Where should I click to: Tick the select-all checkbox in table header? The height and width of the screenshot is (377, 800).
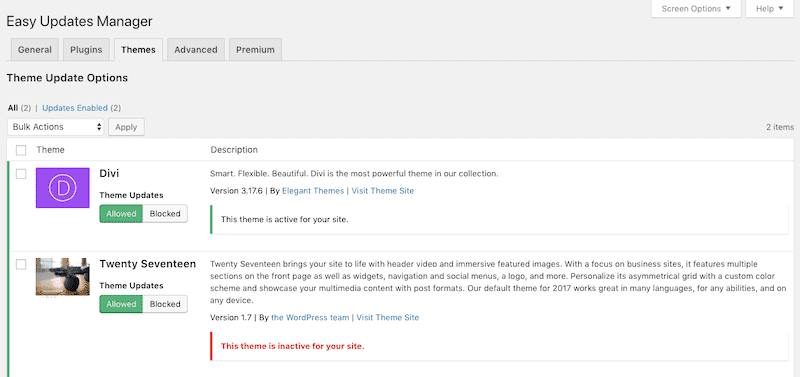[21, 150]
